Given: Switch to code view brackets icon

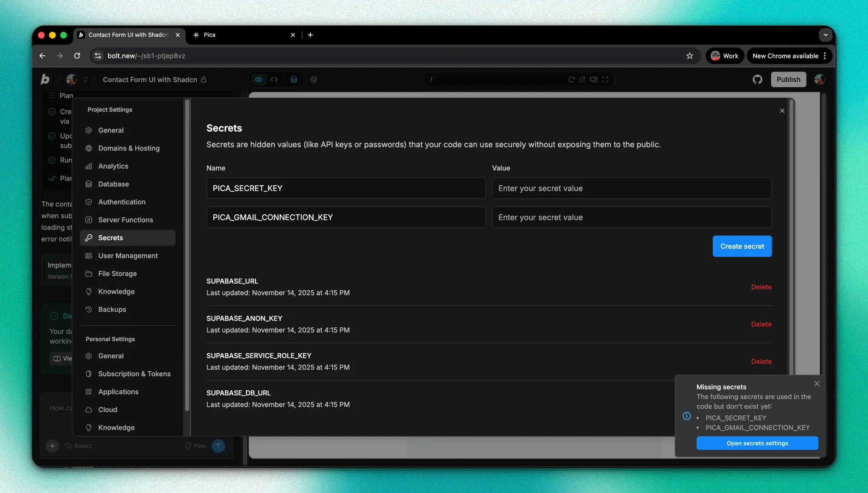Looking at the screenshot, I should [x=274, y=80].
